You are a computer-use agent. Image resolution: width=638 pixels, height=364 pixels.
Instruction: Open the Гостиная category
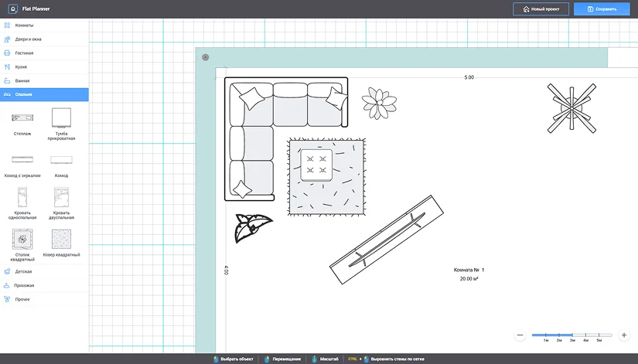pos(44,53)
